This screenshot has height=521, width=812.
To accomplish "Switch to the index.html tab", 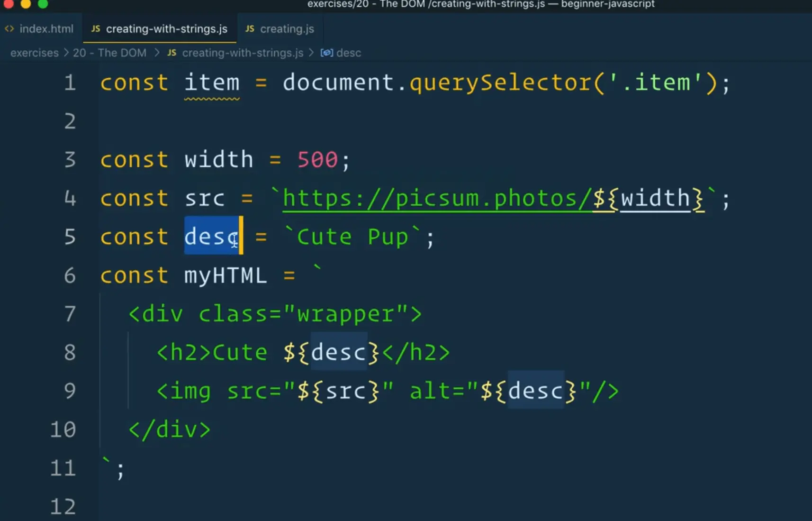I will click(46, 29).
